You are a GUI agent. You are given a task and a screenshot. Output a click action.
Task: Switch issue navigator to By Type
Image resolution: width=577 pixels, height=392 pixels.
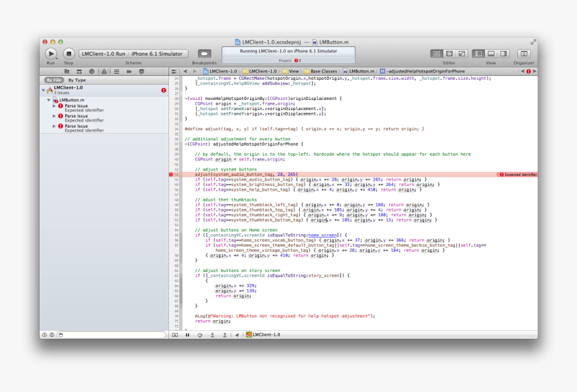point(76,80)
